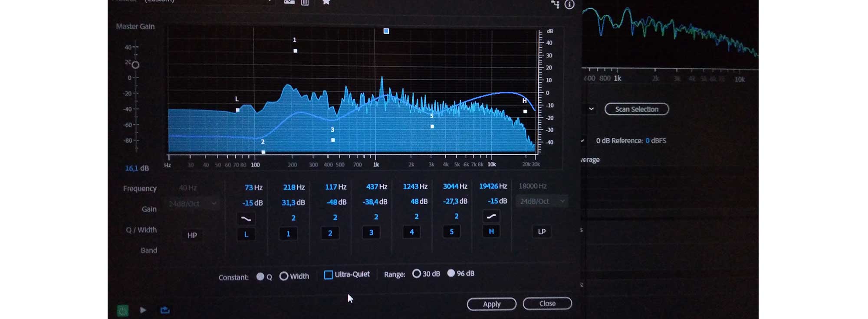Click the 40 Hz HP frequency value
This screenshot has height=319, width=868.
tap(187, 188)
